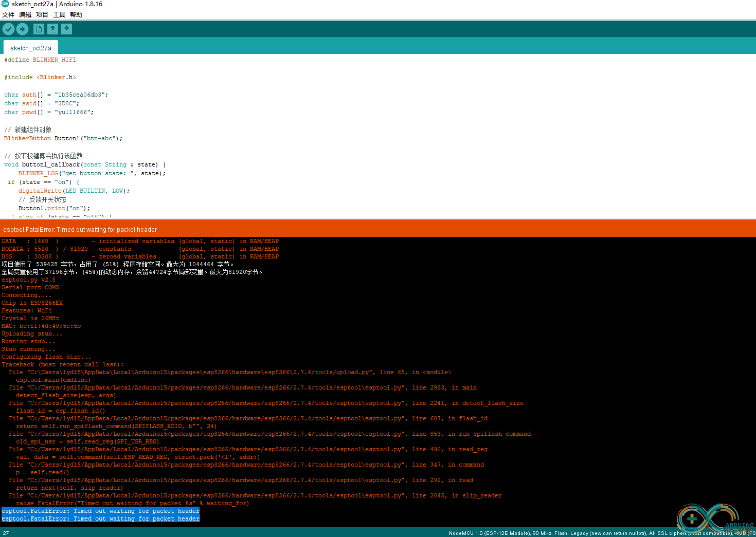Click the orange esptool.FatalError status message

[80, 230]
